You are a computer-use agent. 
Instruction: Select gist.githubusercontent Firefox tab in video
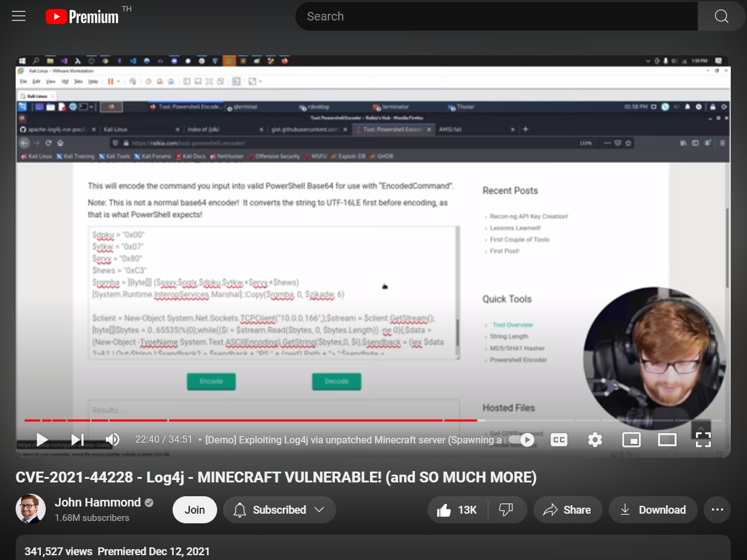(308, 129)
